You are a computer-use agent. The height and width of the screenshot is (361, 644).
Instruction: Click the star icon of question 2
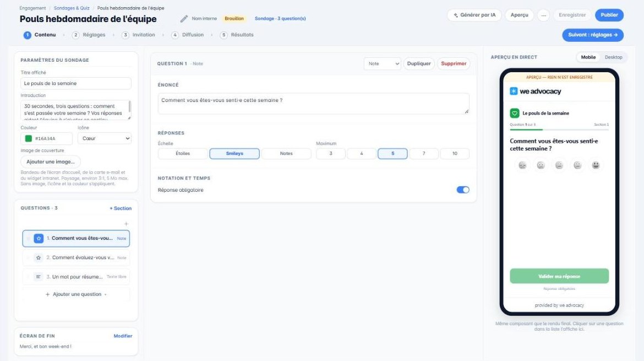coord(39,258)
